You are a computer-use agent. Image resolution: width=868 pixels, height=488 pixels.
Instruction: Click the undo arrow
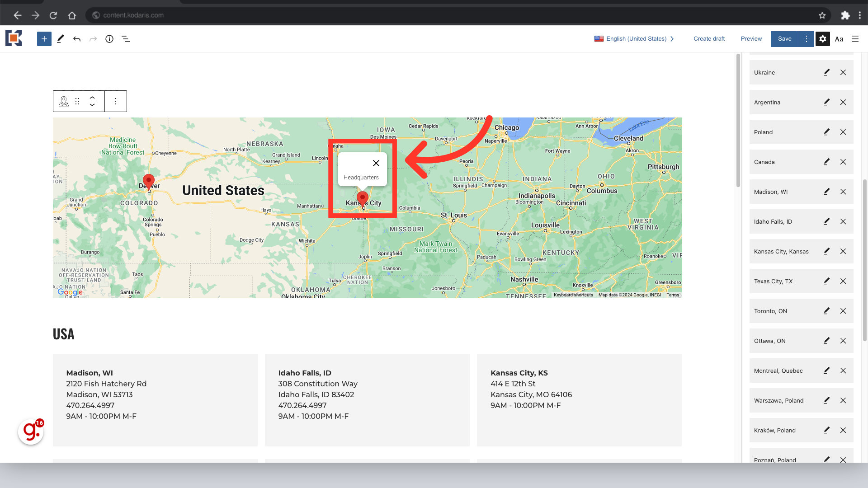click(77, 39)
